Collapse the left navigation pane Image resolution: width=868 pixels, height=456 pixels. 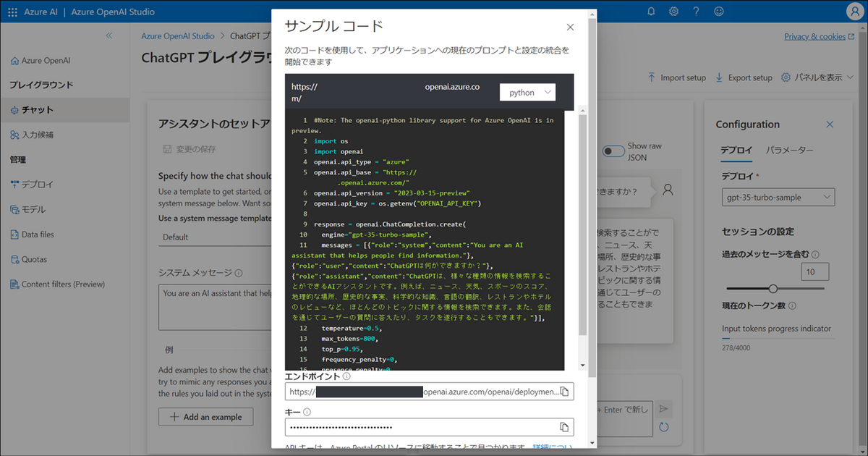tap(109, 35)
